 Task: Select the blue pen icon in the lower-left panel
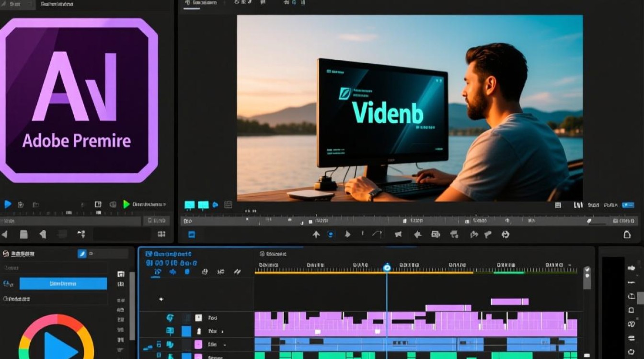[82, 254]
